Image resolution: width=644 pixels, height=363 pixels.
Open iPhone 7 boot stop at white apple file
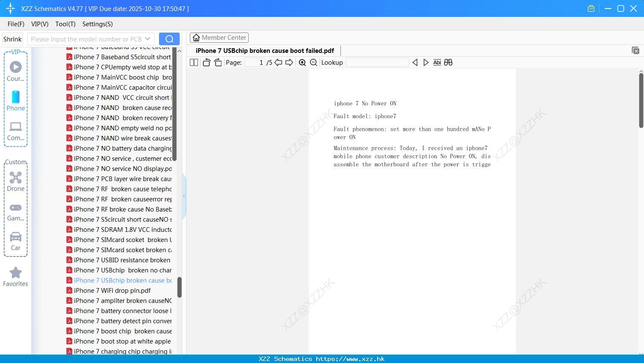pos(119,341)
